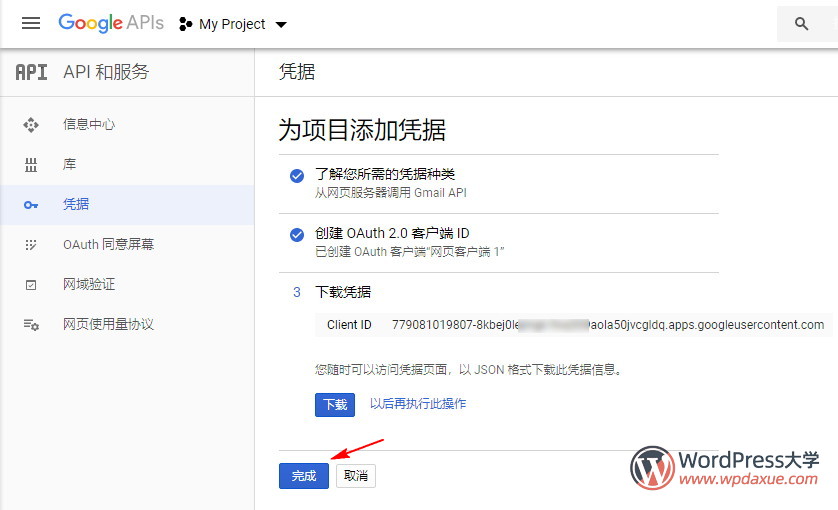Click the text 从网页服务器调用 Gmail API
The width and height of the screenshot is (838, 510).
(391, 193)
